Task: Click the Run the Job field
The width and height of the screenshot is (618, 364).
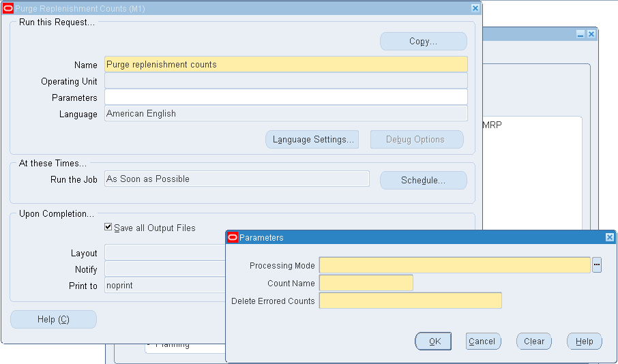Action: [237, 179]
